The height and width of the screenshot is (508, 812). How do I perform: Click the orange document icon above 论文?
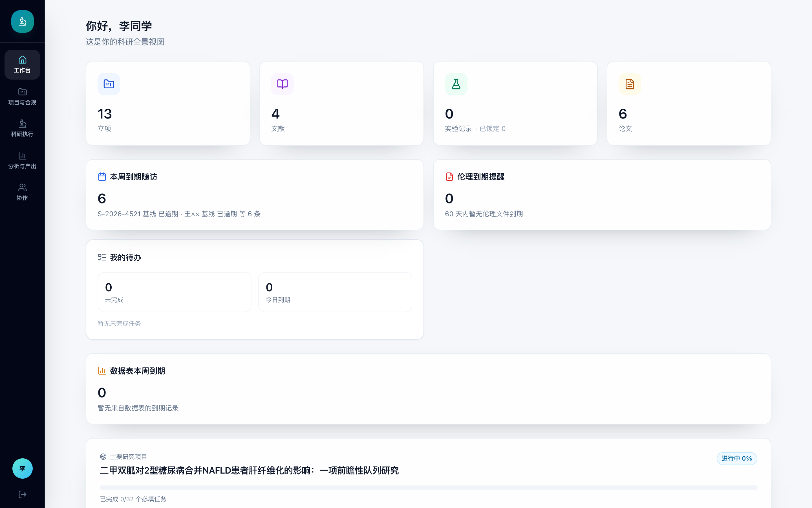click(x=630, y=84)
